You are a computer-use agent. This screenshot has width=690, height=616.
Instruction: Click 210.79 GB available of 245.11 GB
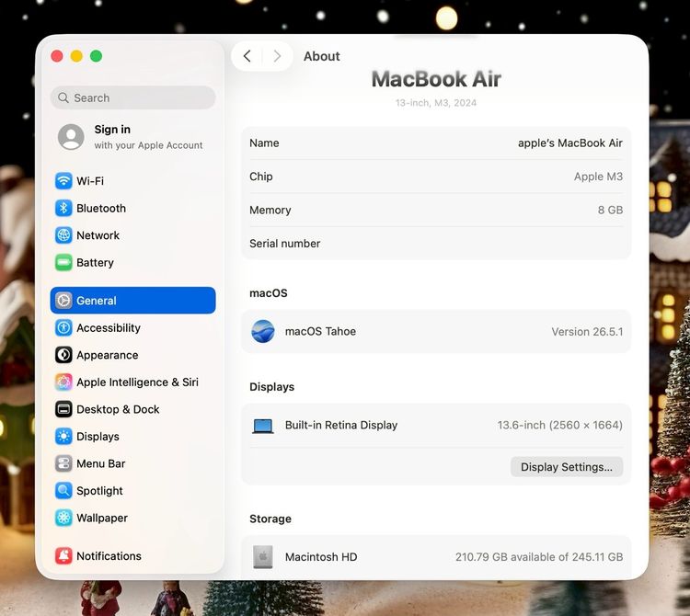pos(539,556)
